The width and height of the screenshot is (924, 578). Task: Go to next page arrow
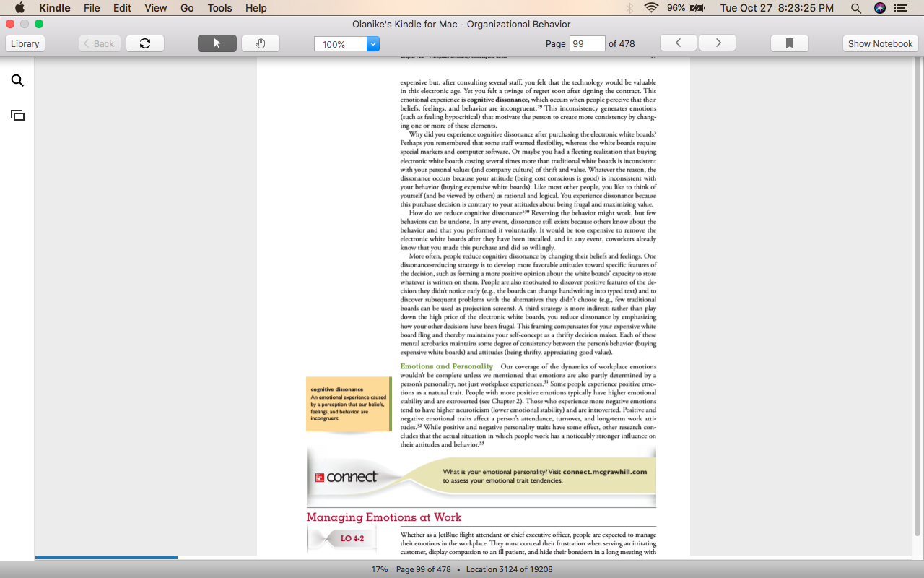click(x=718, y=43)
